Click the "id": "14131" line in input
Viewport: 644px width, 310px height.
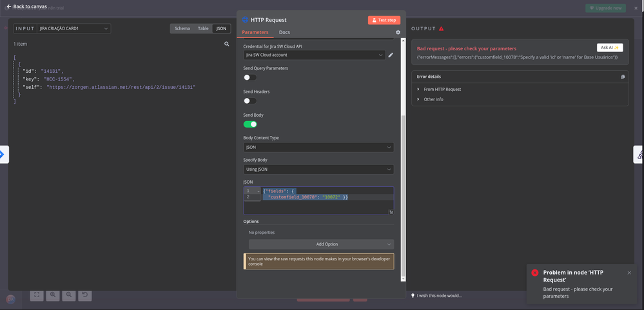coord(43,71)
